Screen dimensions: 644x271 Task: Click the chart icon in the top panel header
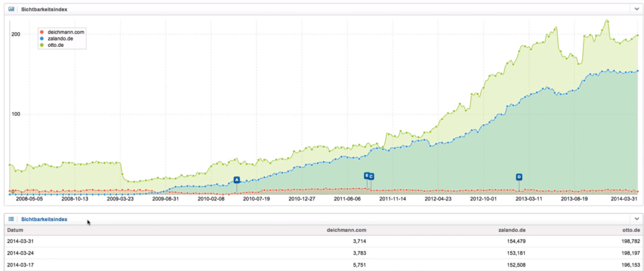pyautogui.click(x=11, y=9)
